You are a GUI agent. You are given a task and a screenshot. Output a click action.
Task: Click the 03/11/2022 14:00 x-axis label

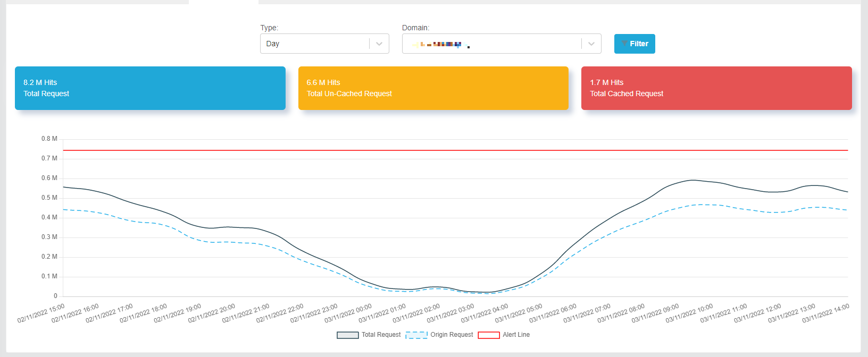point(825,313)
